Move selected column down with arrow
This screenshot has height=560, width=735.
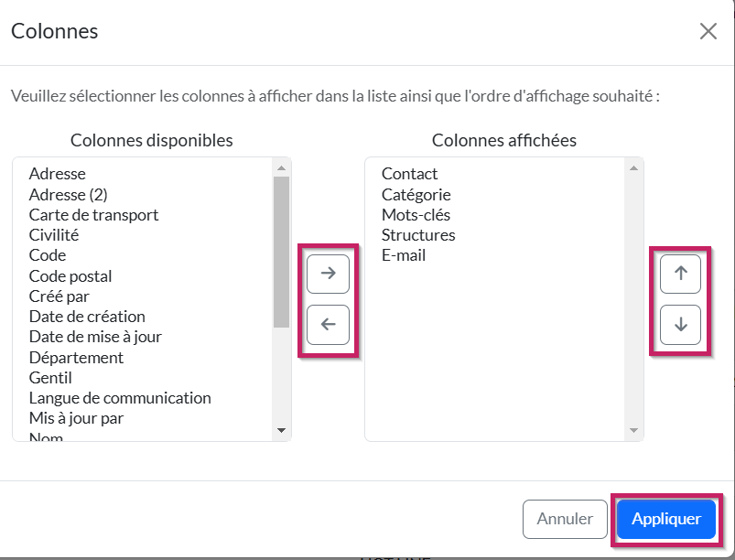point(680,324)
